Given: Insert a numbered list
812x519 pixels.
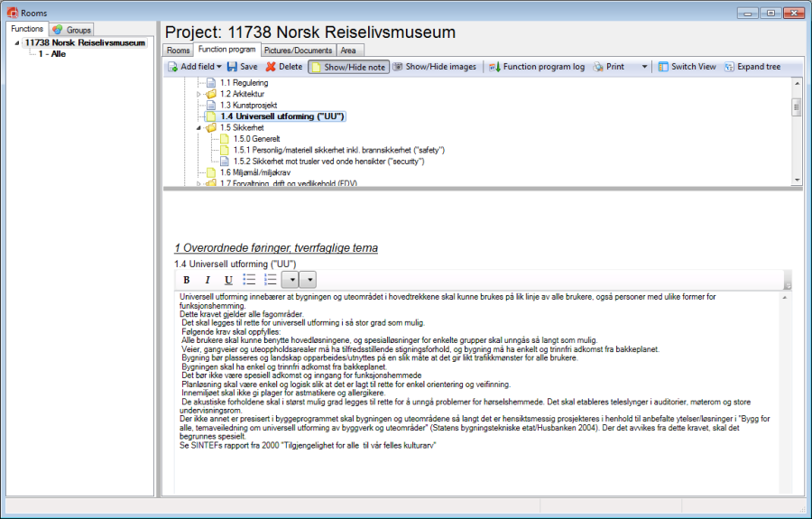Looking at the screenshot, I should (271, 280).
